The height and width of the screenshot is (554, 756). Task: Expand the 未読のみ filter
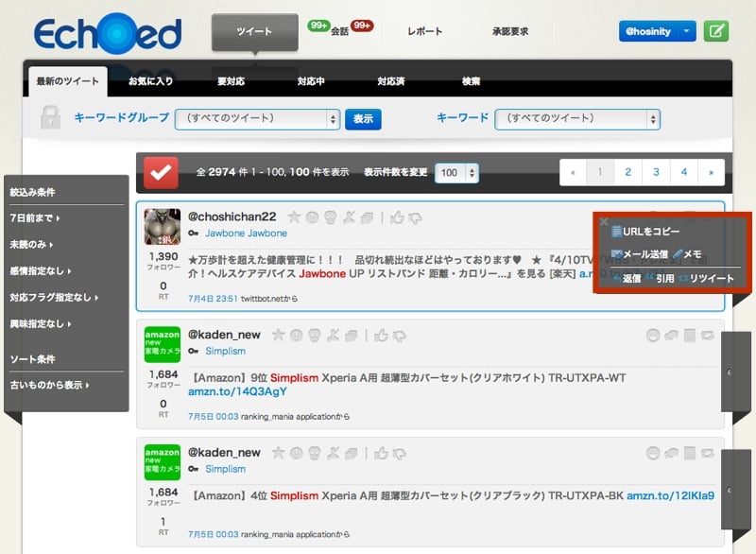click(x=31, y=245)
